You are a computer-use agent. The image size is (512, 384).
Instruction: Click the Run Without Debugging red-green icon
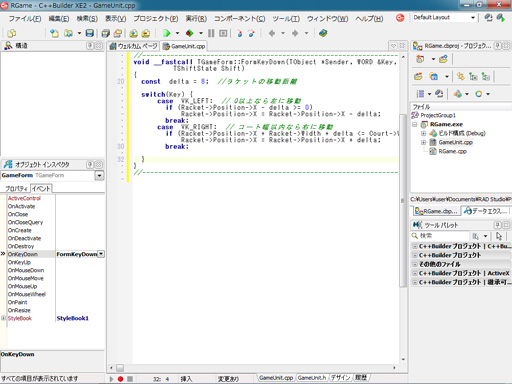pyautogui.click(x=189, y=33)
